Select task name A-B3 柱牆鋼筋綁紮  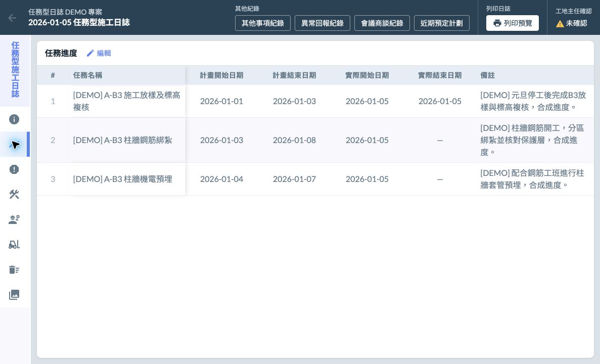122,140
